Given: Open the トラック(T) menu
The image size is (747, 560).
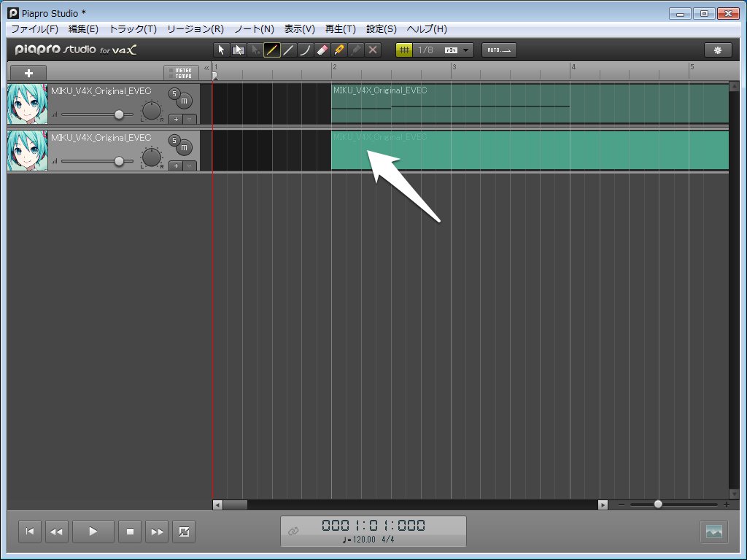Looking at the screenshot, I should [132, 29].
